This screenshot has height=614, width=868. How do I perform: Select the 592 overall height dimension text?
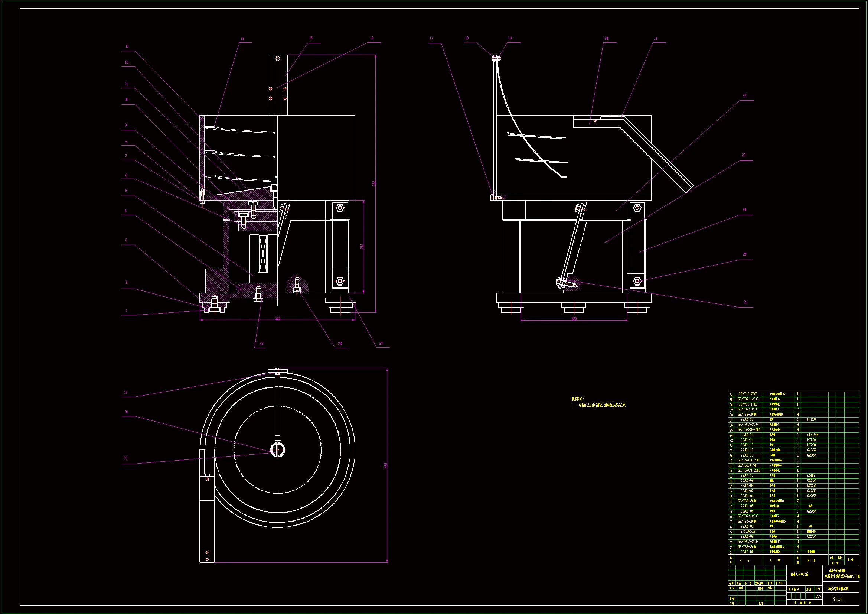(x=374, y=183)
